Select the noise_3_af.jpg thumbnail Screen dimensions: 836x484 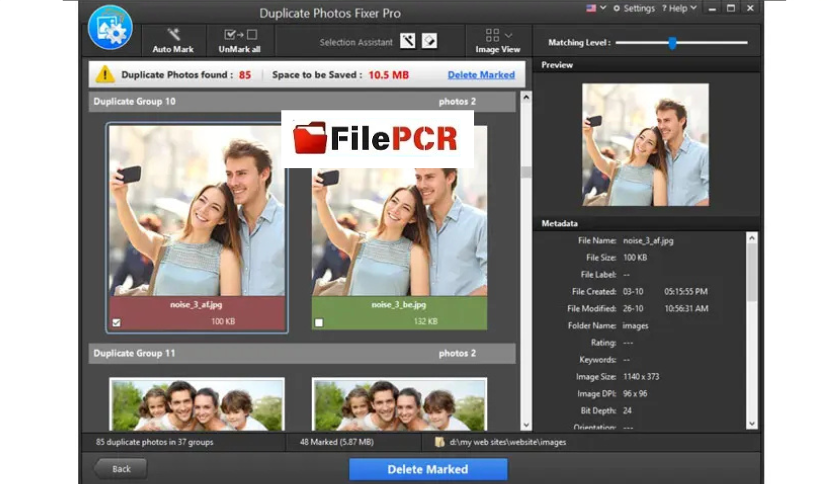(197, 211)
